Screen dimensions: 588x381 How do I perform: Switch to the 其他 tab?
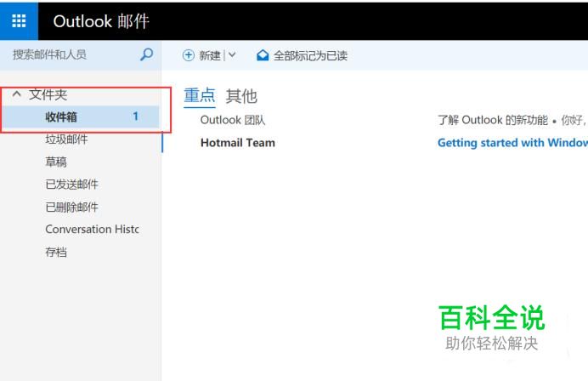coord(241,96)
